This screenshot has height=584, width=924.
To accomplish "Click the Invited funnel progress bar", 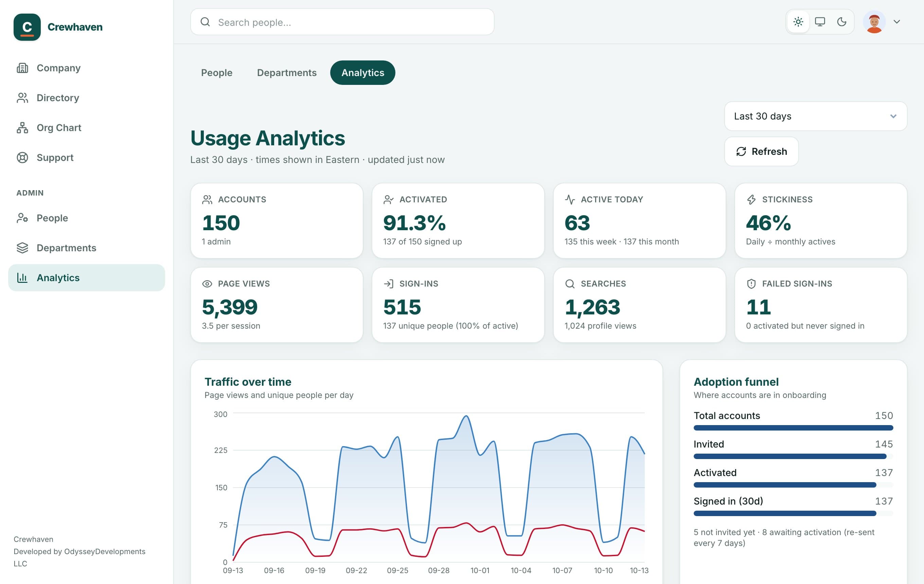I will (793, 456).
